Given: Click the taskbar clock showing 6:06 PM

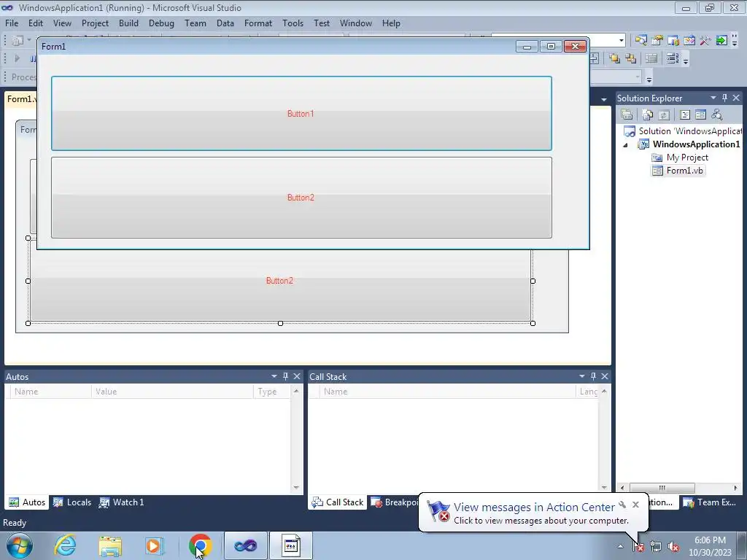Looking at the screenshot, I should tap(710, 546).
